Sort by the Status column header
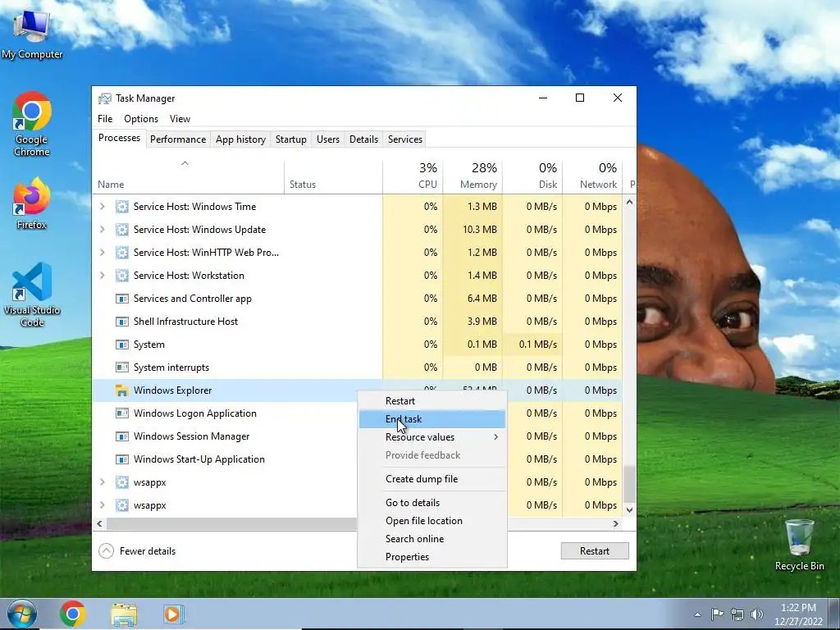Screen dimensions: 840x630 [x=333, y=176]
